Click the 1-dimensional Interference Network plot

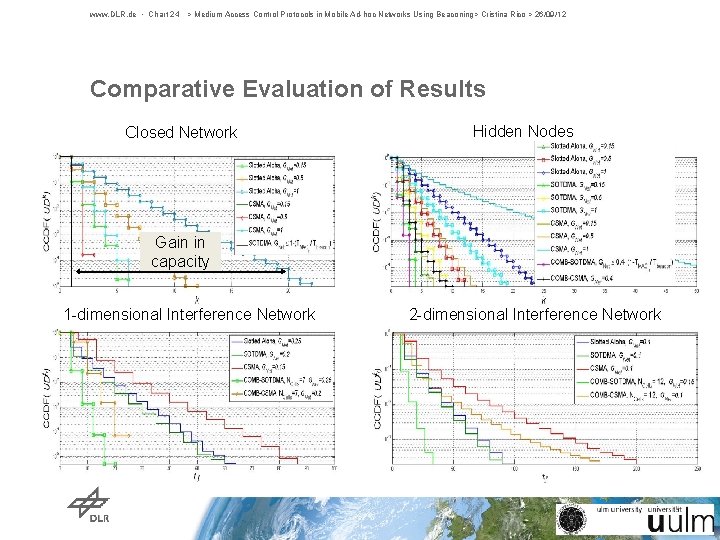(x=197, y=399)
